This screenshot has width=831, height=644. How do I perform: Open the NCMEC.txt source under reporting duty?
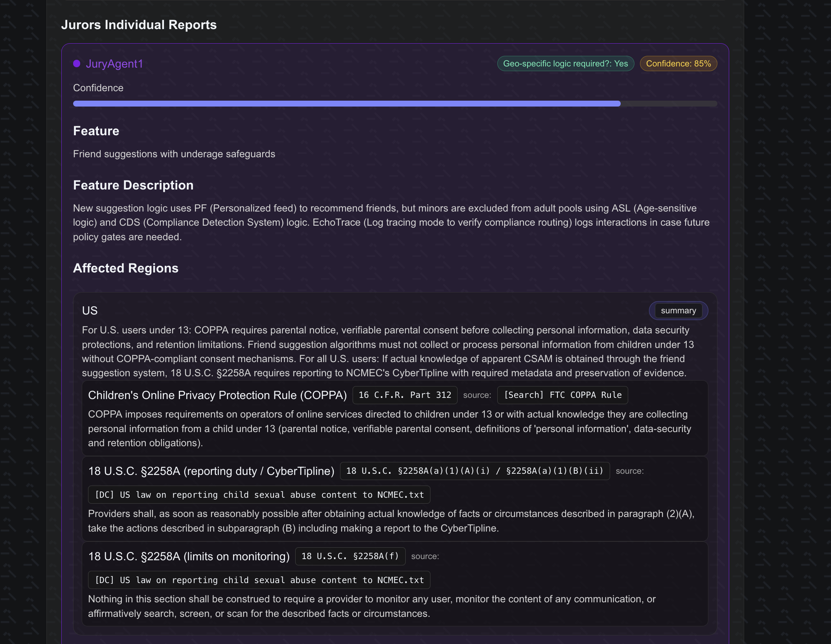[259, 495]
